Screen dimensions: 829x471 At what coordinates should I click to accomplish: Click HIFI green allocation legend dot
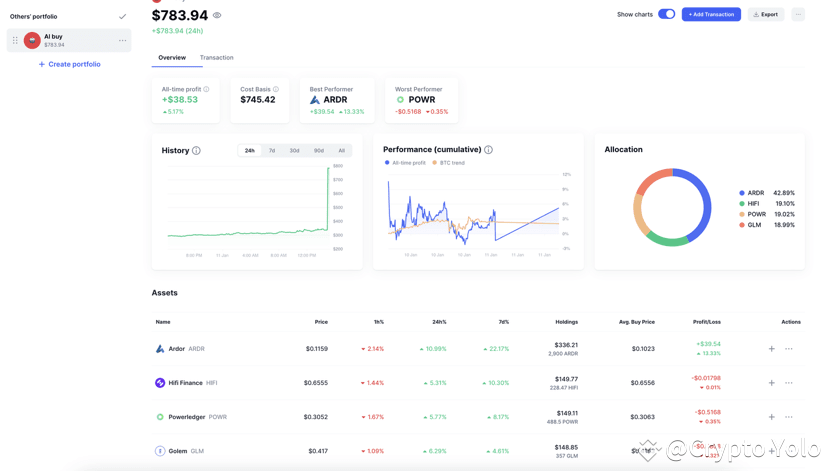click(742, 204)
